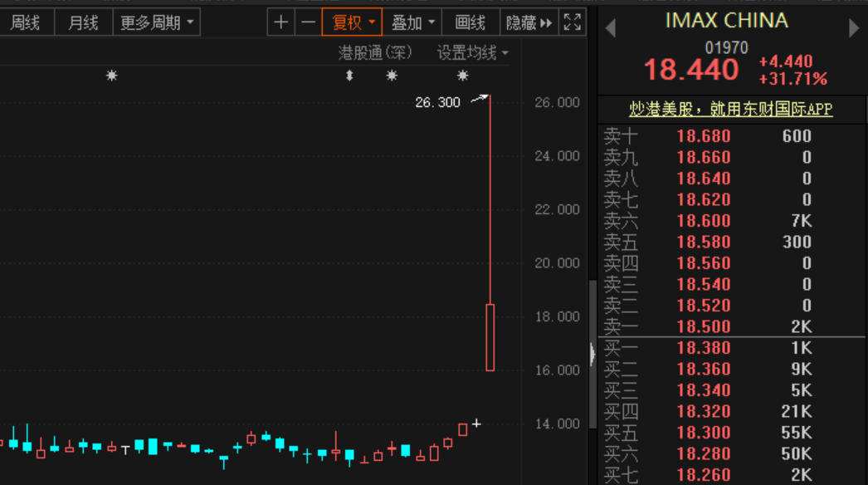Click 26.000 price axis label
Viewport: 868px width, 485px height.
(557, 102)
